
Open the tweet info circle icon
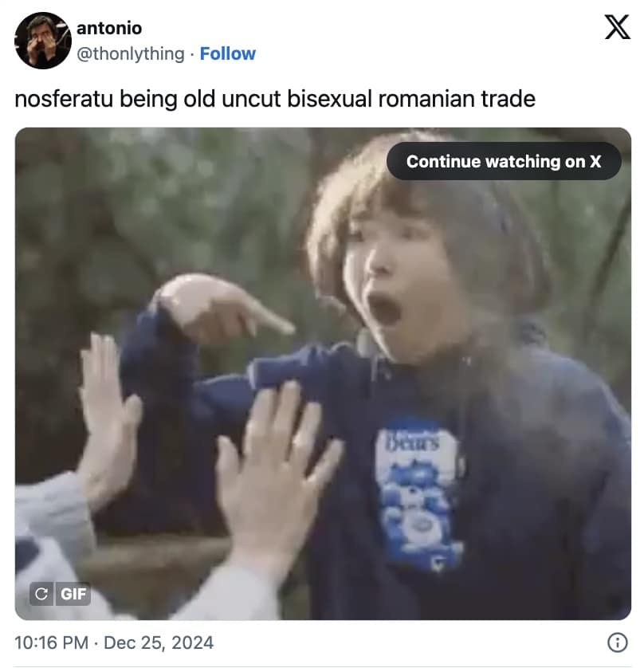coord(617,642)
